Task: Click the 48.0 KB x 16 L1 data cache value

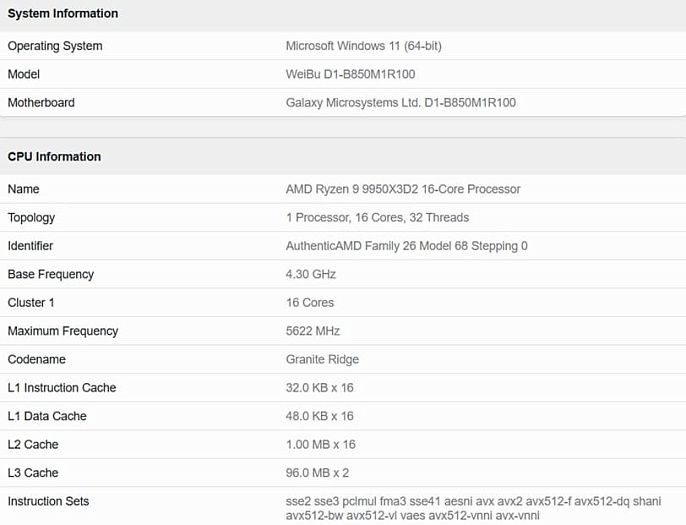Action: coord(319,416)
